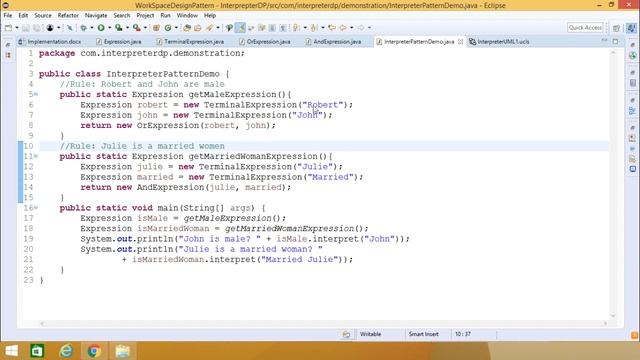Click the Previous Annotation toolbar icon
The height and width of the screenshot is (360, 640).
tap(314, 28)
